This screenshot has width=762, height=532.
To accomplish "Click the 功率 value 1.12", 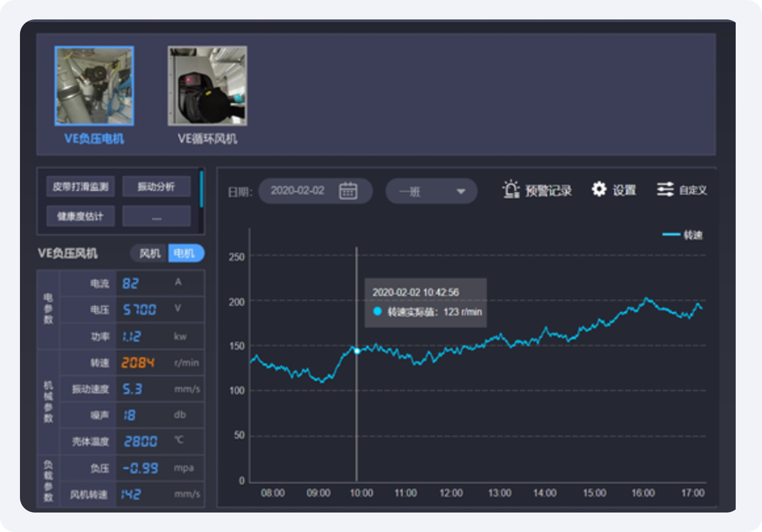I will point(131,336).
